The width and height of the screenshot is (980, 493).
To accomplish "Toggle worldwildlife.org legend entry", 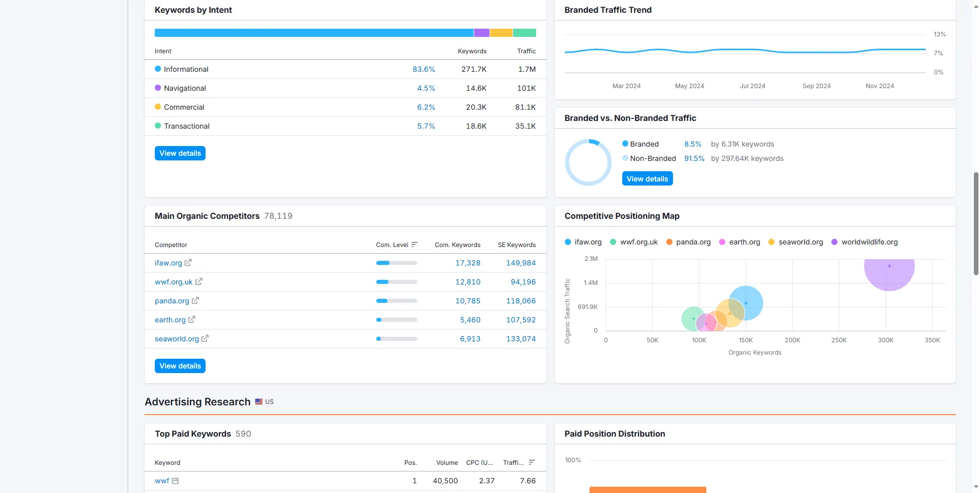I will pyautogui.click(x=865, y=242).
